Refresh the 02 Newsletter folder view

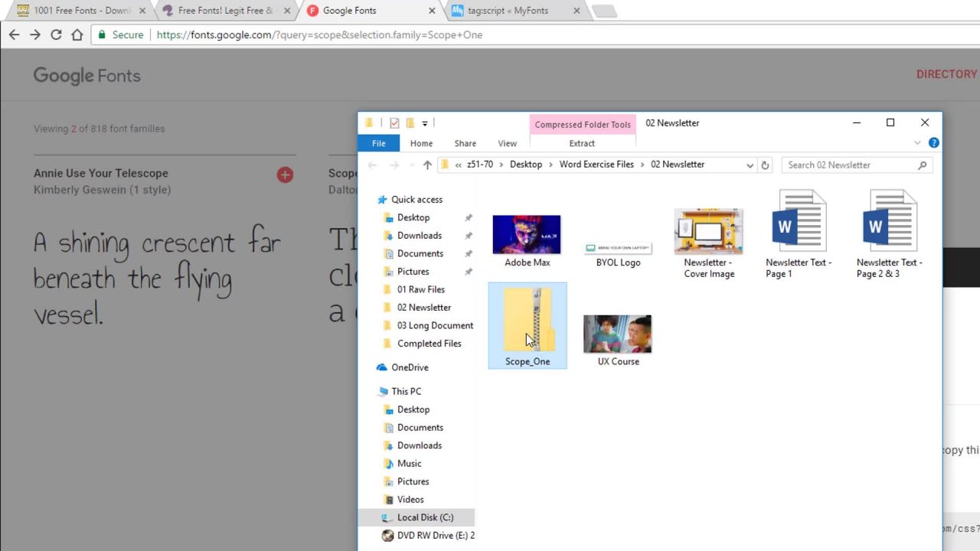pos(765,165)
